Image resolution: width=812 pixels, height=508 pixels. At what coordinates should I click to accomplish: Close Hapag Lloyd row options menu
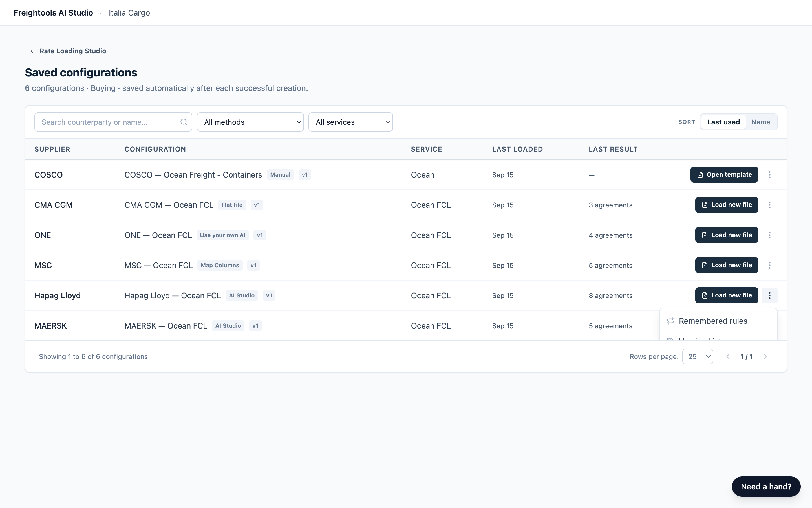click(x=769, y=296)
